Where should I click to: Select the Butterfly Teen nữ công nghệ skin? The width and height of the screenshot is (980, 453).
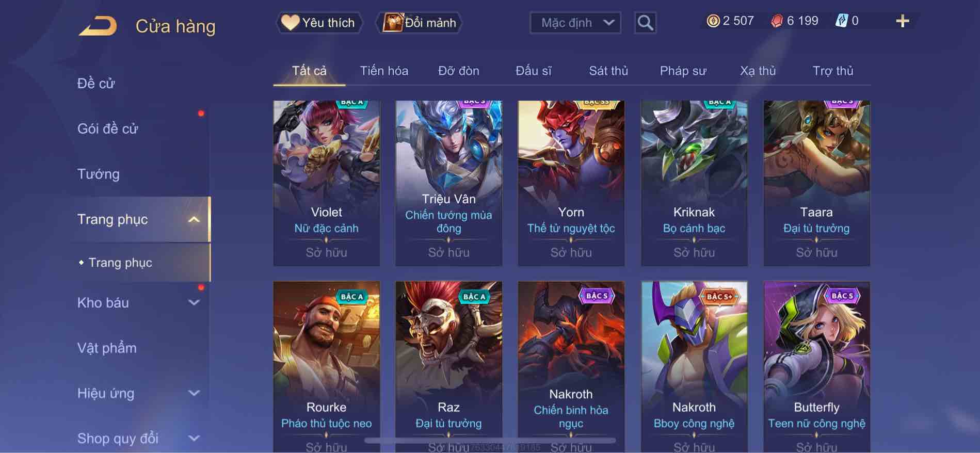[817, 366]
